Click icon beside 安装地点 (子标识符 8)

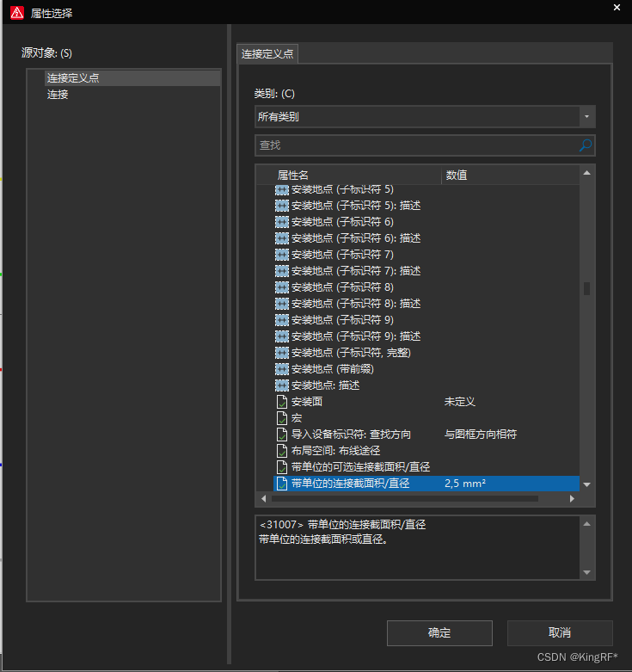tap(282, 287)
